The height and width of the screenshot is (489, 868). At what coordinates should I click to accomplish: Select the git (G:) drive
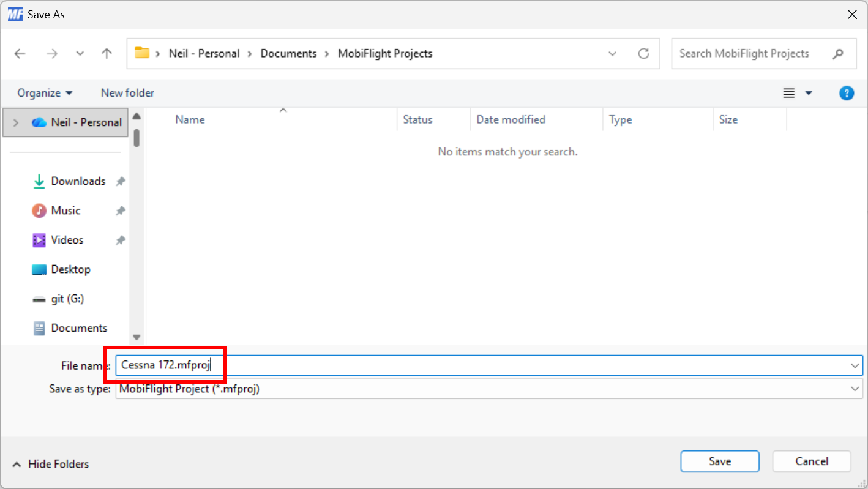(x=67, y=299)
